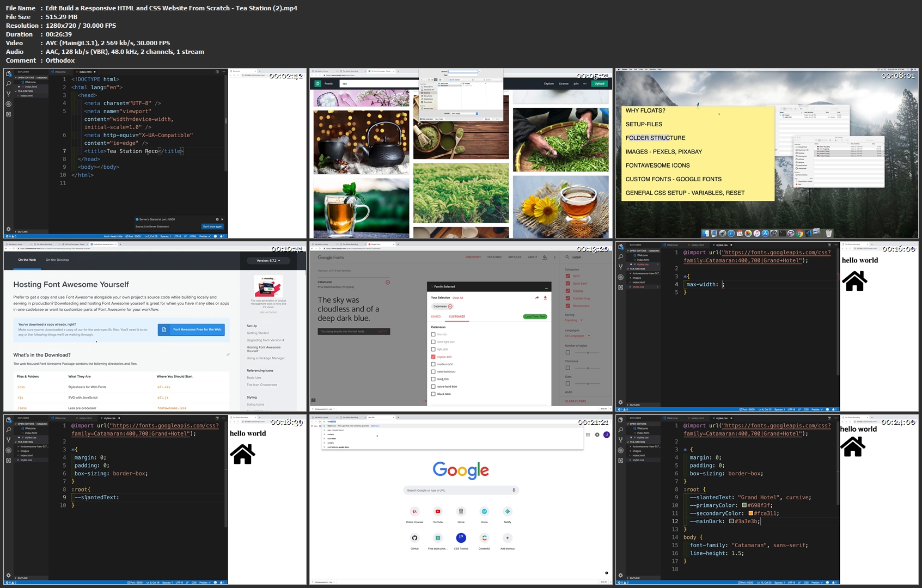Click the Search Google or type a URL box
This screenshot has height=588, width=922.
click(461, 490)
